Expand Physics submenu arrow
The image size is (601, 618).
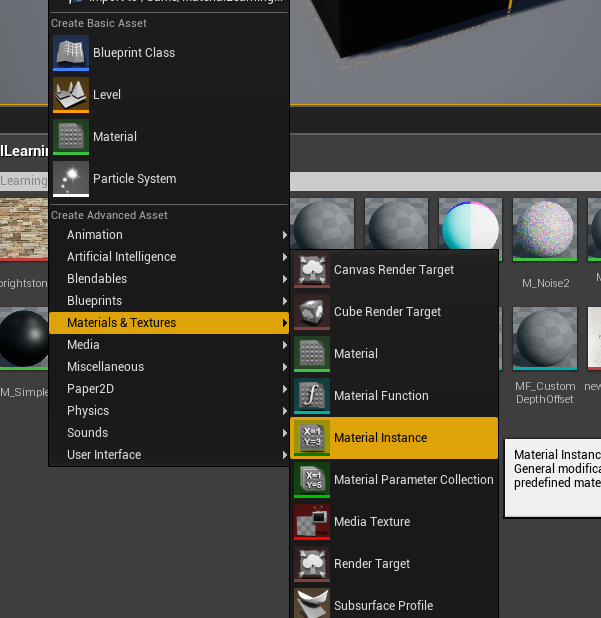pyautogui.click(x=285, y=411)
